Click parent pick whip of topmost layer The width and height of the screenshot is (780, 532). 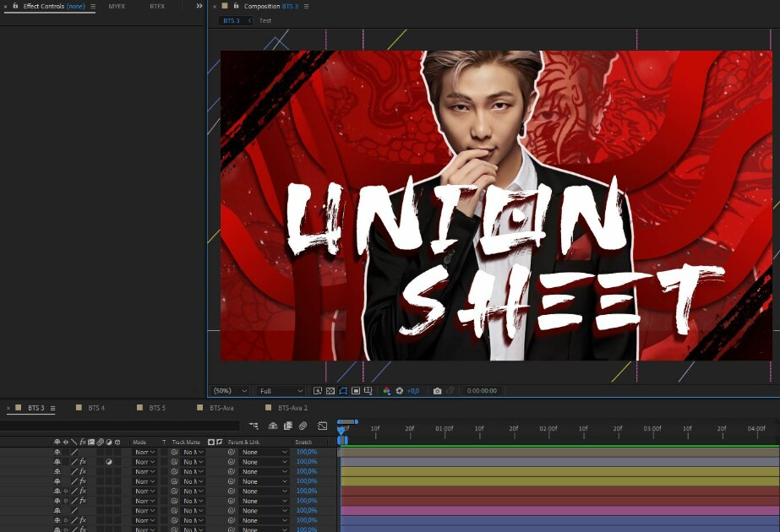pos(232,453)
